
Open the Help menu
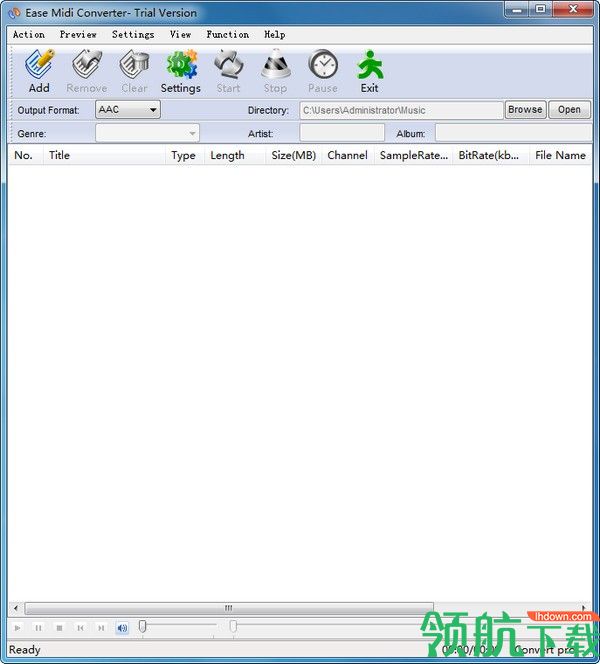click(275, 35)
